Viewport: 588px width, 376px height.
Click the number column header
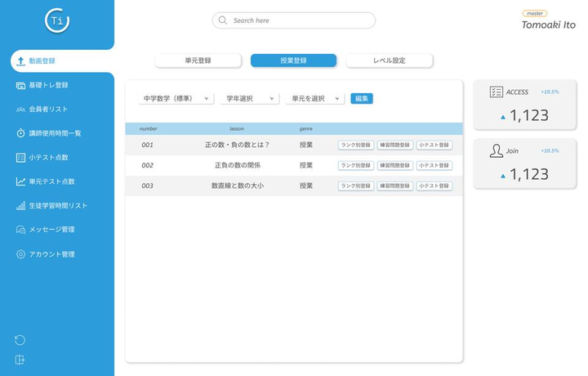(x=148, y=128)
